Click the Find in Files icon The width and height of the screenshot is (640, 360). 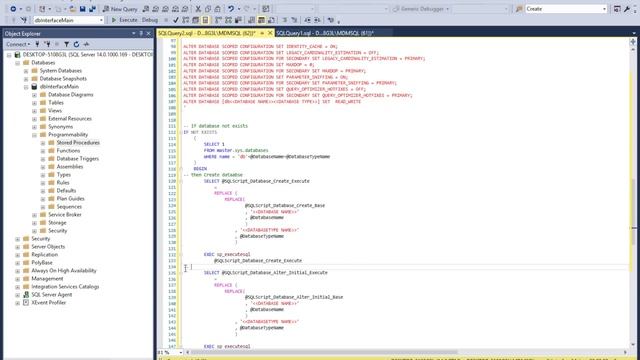[x=519, y=9]
